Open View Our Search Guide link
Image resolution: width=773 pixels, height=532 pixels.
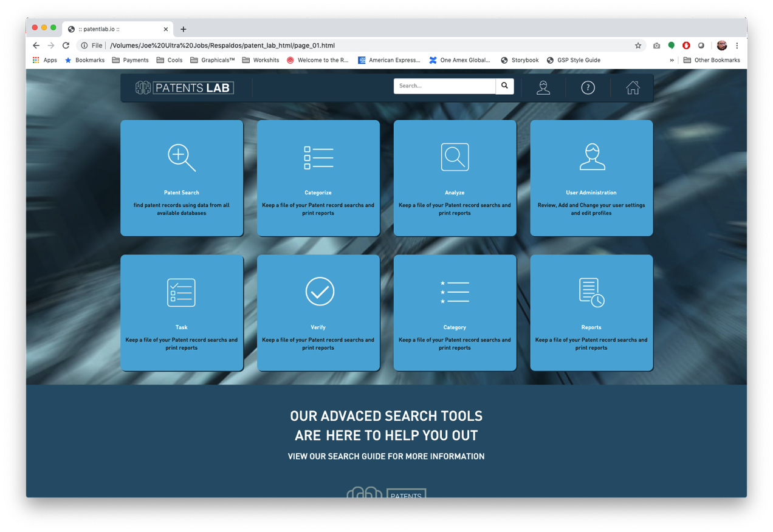click(386, 456)
